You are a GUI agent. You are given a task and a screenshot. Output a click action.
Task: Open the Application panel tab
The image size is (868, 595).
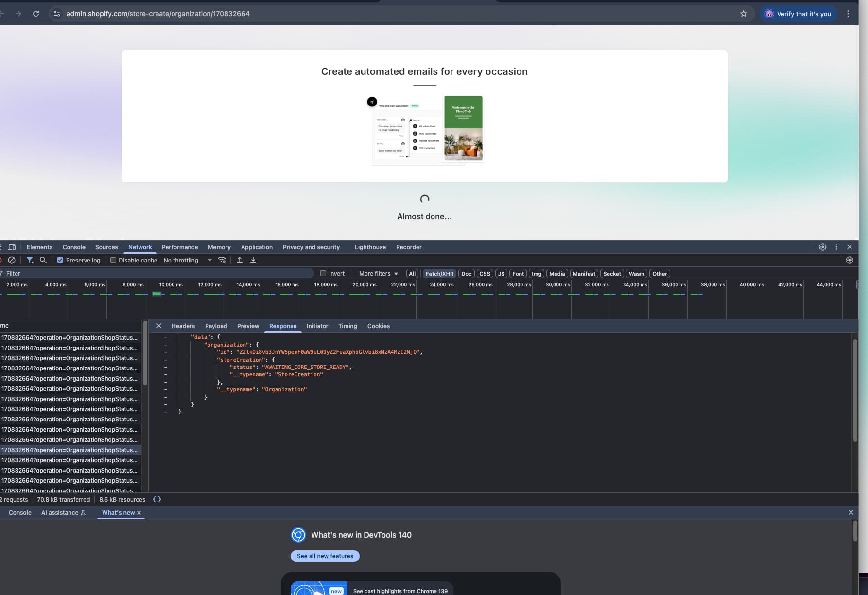pos(257,247)
